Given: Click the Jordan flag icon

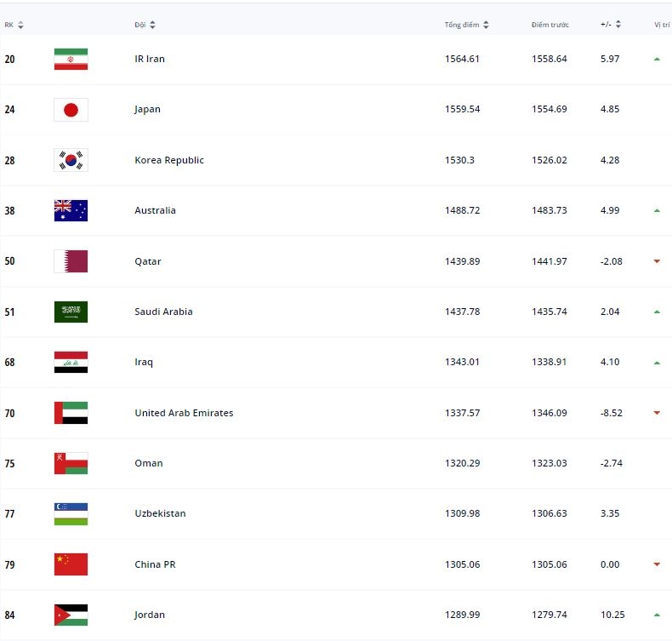Looking at the screenshot, I should (71, 615).
